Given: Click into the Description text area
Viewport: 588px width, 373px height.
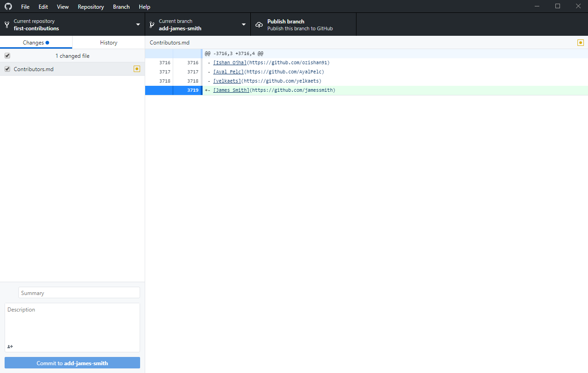Looking at the screenshot, I should [x=72, y=327].
